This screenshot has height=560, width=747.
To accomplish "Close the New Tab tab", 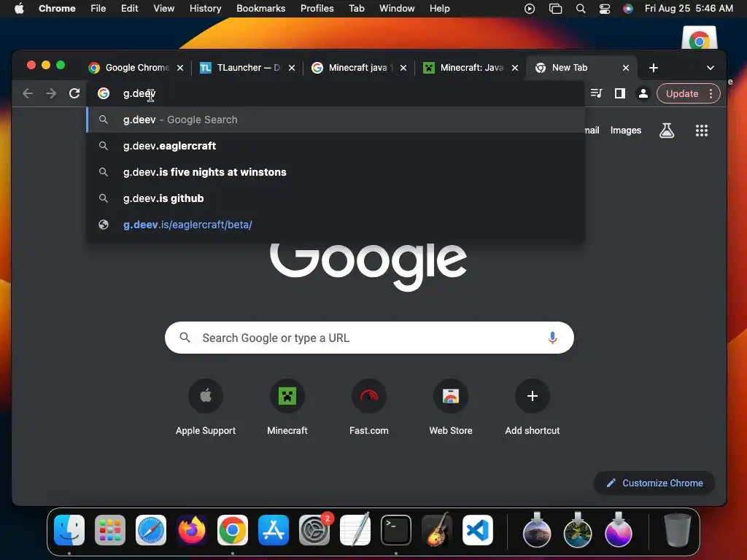I will tap(626, 68).
